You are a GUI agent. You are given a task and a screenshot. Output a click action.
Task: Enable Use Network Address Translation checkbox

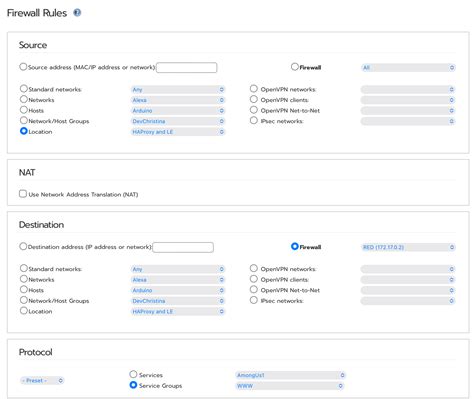pyautogui.click(x=23, y=194)
